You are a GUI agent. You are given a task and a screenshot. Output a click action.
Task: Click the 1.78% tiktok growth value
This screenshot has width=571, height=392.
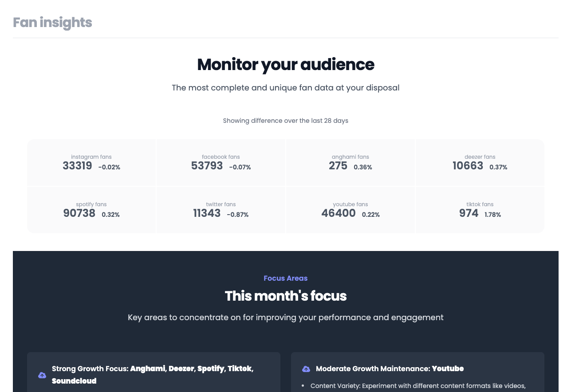pyautogui.click(x=492, y=215)
